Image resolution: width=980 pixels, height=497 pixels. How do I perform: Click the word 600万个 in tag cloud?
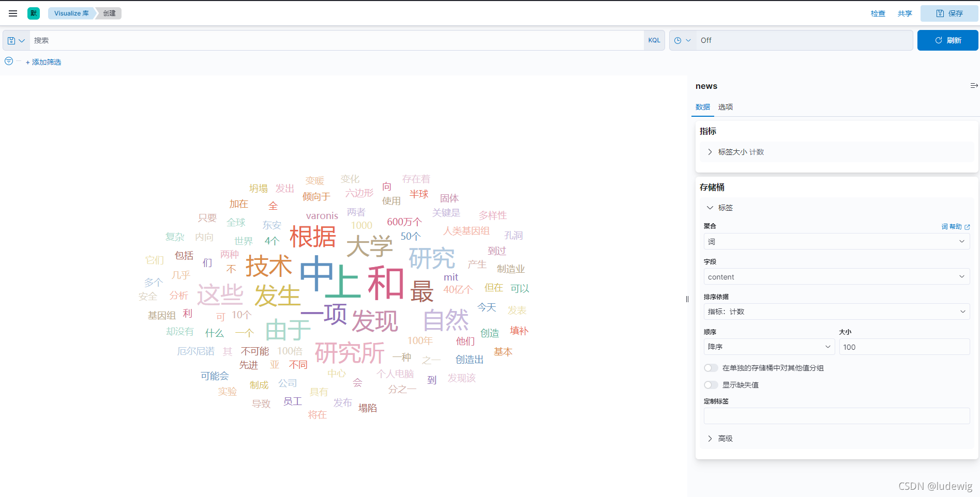pos(404,222)
